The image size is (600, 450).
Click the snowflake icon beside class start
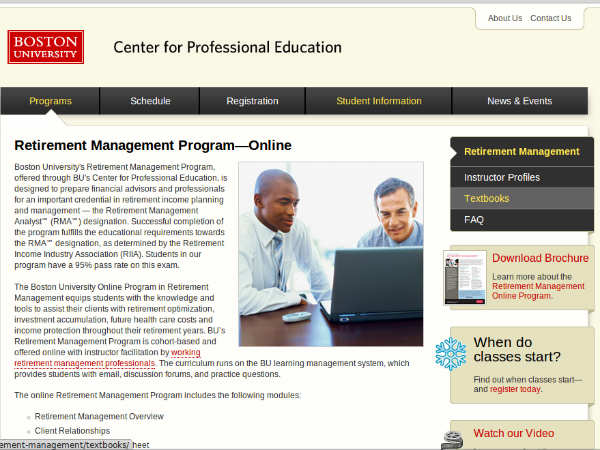[450, 353]
